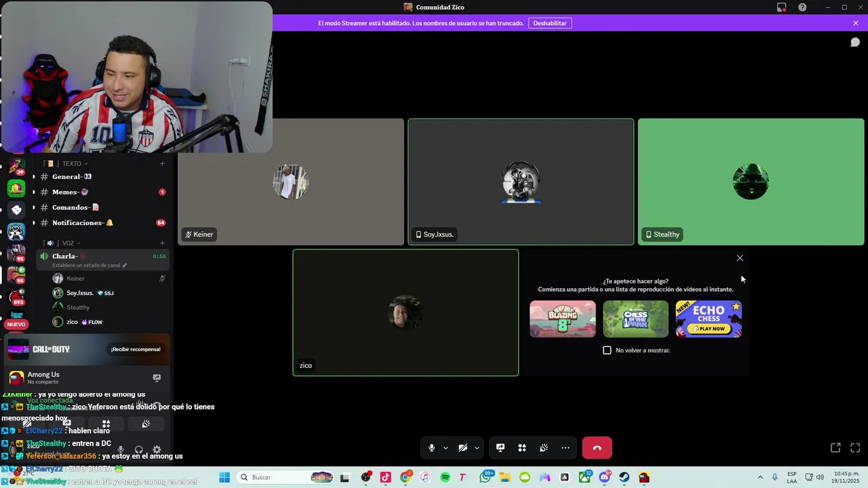
Task: Click Deshabilitar streamer mode button
Action: pos(549,23)
